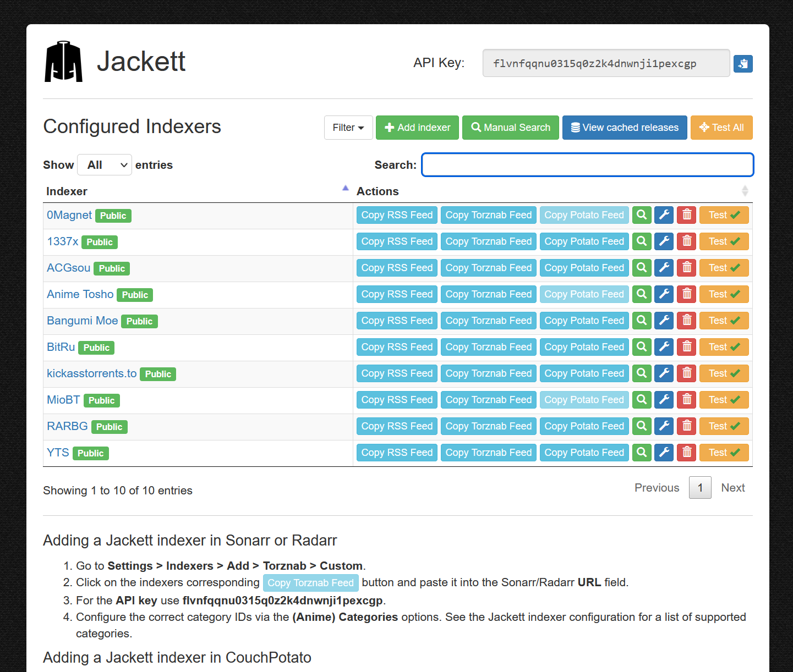This screenshot has width=793, height=672.
Task: Delete the 0Magnet indexer
Action: tap(687, 215)
